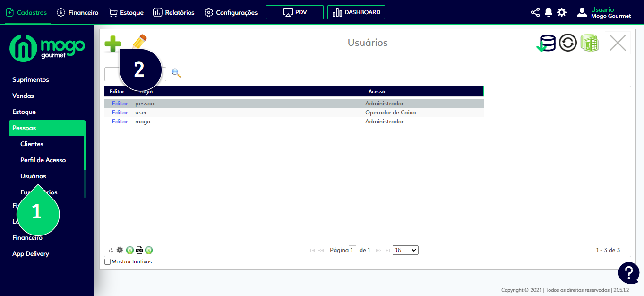Screen dimensions: 644x296
Task: Click the page number input field
Action: [x=352, y=250]
